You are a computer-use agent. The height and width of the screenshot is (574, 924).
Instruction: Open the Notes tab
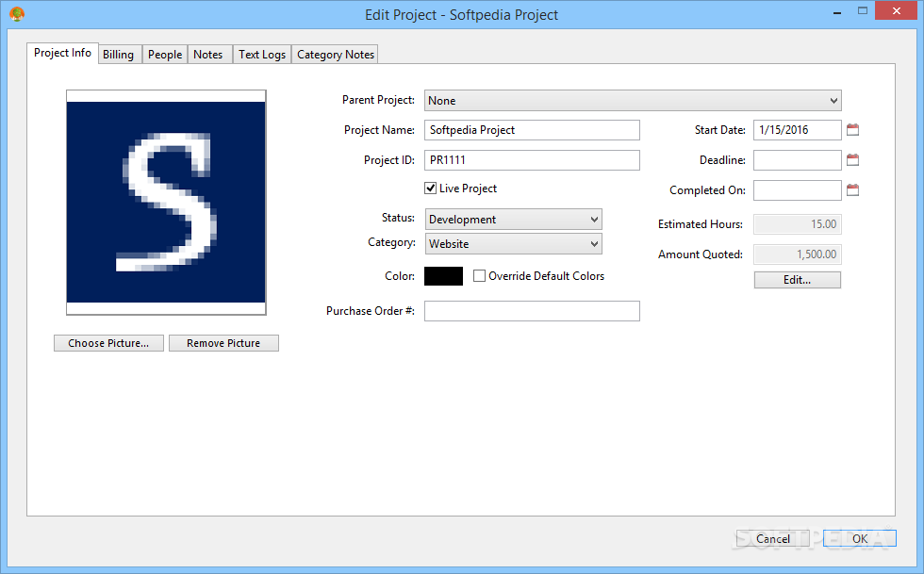click(208, 55)
